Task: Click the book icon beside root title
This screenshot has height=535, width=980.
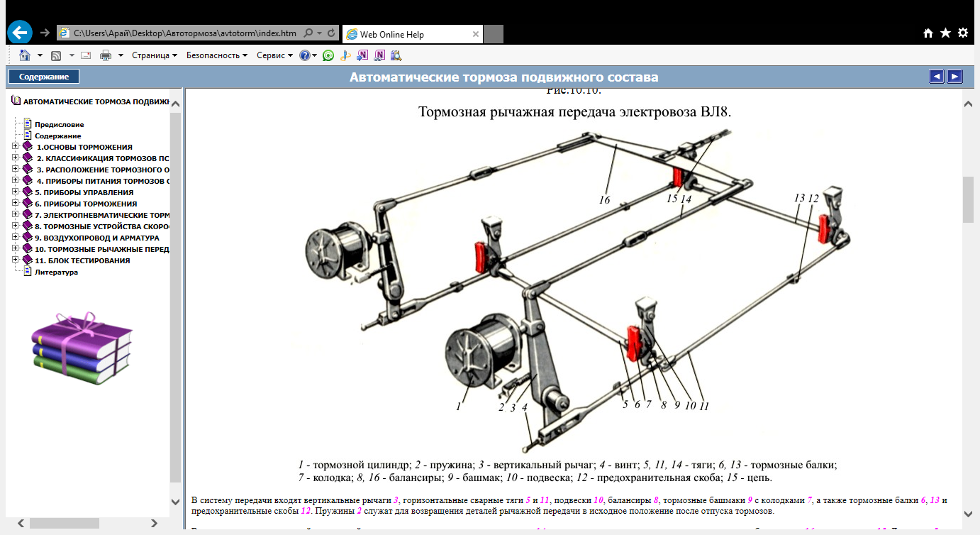Action: coord(16,101)
